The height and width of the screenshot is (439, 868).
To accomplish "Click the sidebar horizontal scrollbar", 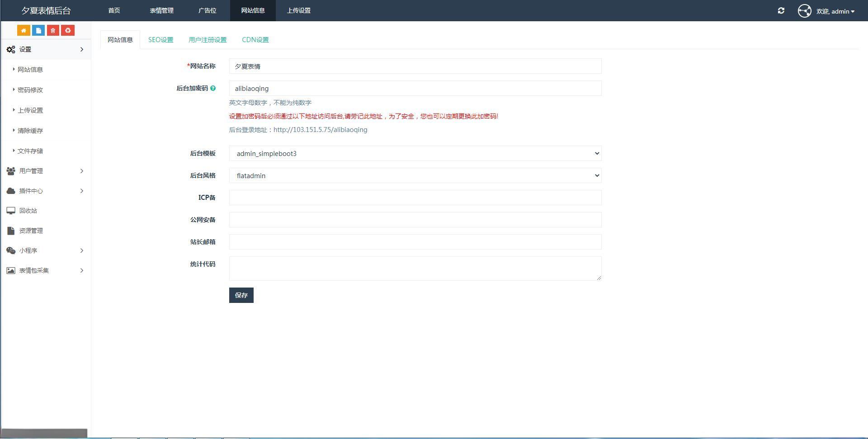I will 44,433.
